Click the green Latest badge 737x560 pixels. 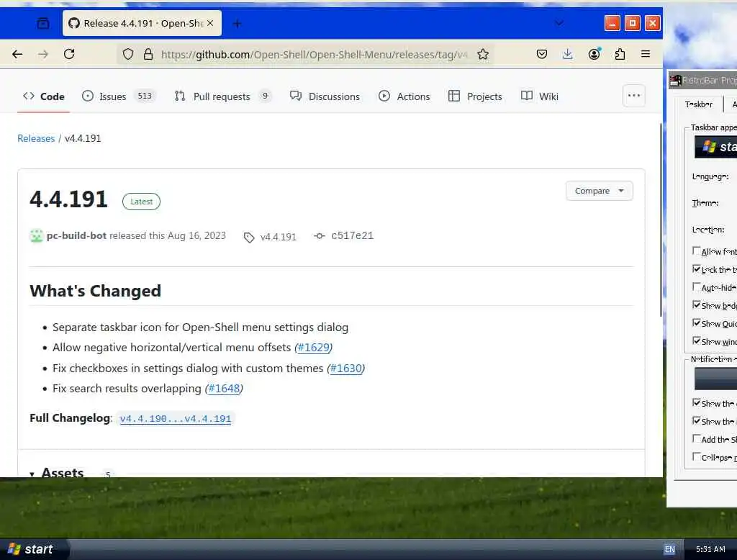(141, 202)
